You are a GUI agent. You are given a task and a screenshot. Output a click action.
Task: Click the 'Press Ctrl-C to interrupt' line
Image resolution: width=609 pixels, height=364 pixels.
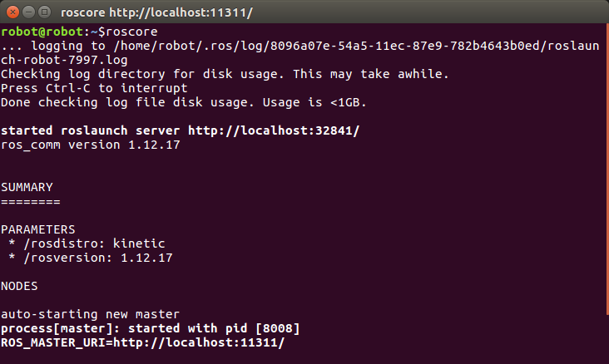coord(94,88)
